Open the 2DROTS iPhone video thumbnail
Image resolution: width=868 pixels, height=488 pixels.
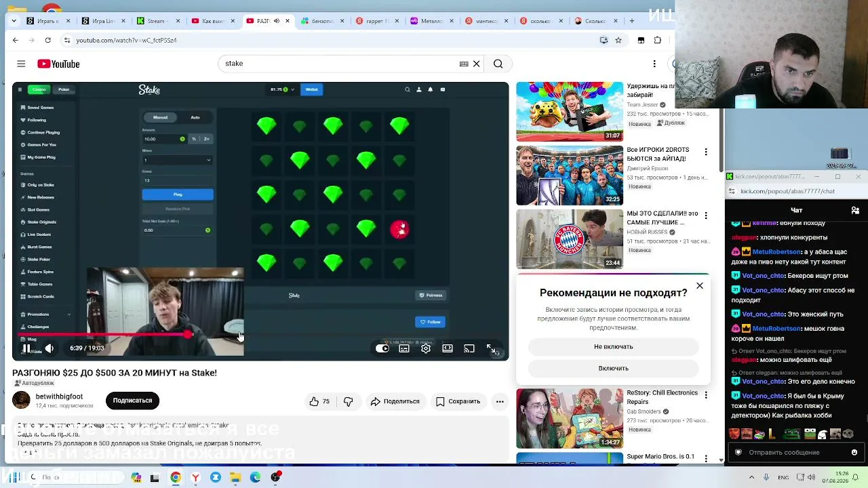point(570,176)
